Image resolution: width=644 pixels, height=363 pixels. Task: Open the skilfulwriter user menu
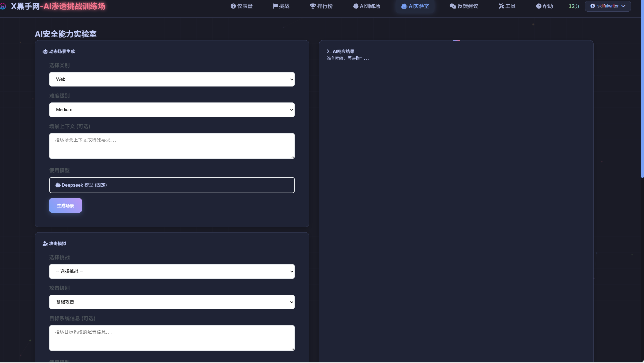tap(608, 6)
